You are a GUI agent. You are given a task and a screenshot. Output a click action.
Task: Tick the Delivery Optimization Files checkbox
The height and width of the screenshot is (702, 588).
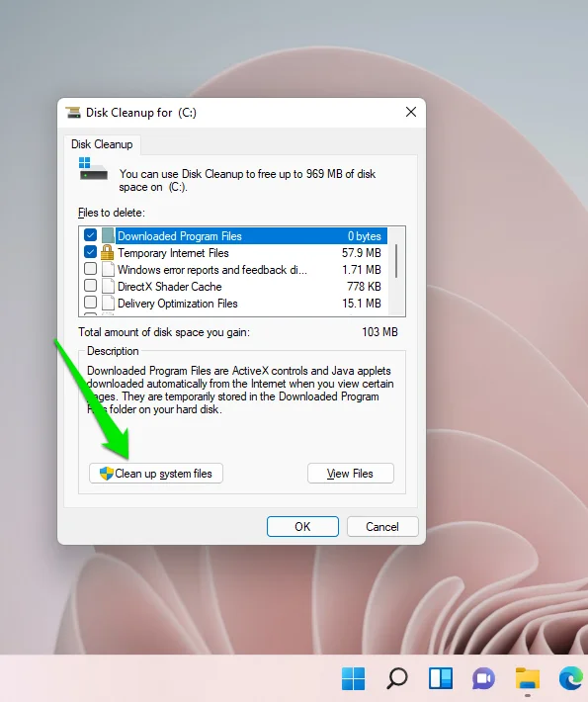(90, 303)
